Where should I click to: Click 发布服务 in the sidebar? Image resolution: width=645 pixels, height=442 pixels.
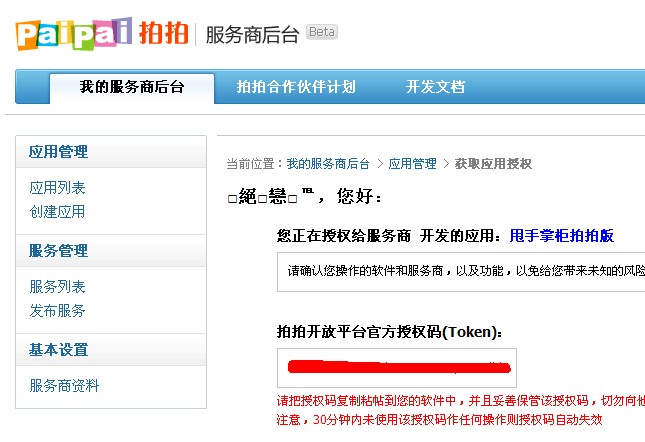pos(57,310)
